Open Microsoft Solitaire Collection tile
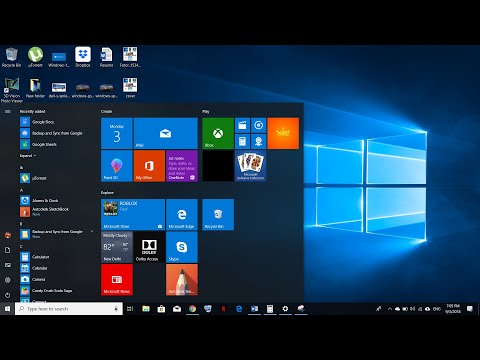 tap(250, 166)
